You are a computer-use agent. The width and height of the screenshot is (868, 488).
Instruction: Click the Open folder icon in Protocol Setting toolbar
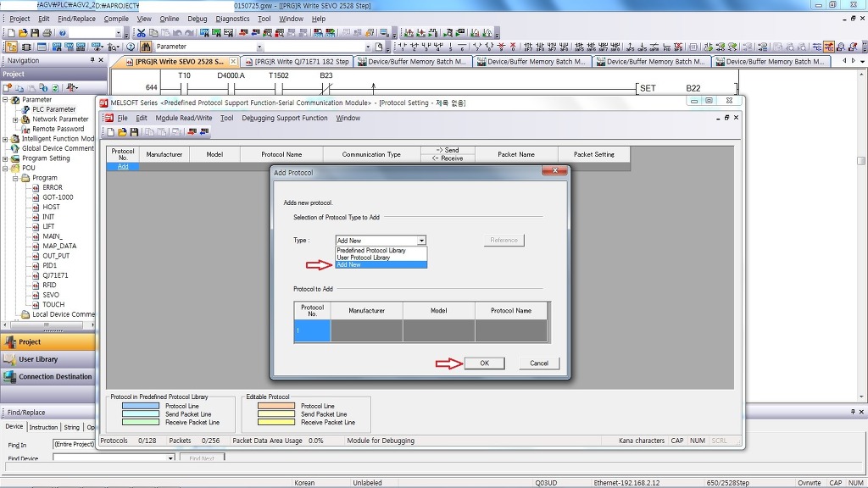[122, 132]
